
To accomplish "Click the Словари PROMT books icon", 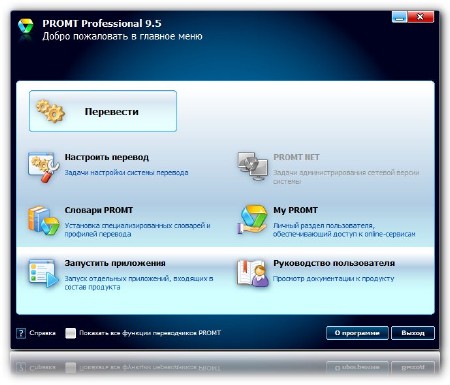I will 44,221.
